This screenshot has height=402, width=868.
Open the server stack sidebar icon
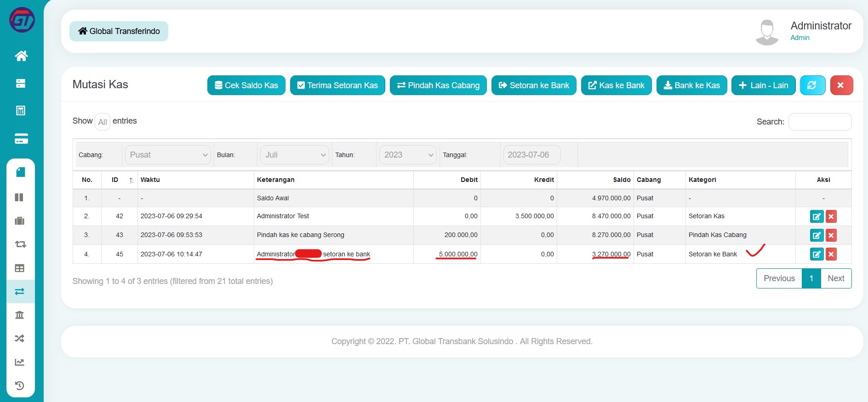click(21, 83)
